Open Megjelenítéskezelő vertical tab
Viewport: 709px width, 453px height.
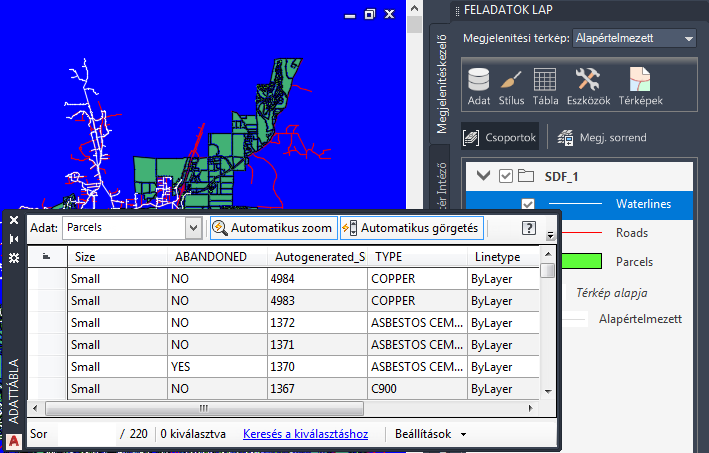click(x=441, y=84)
